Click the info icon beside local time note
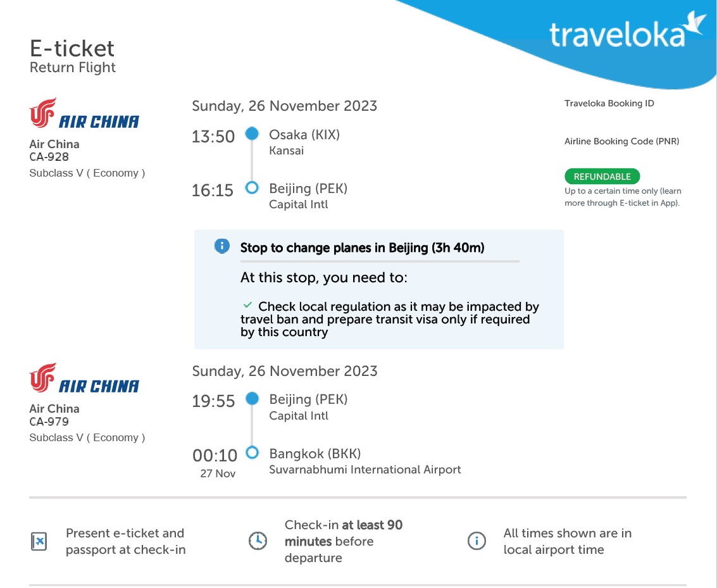The height and width of the screenshot is (588, 717). pyautogui.click(x=477, y=541)
